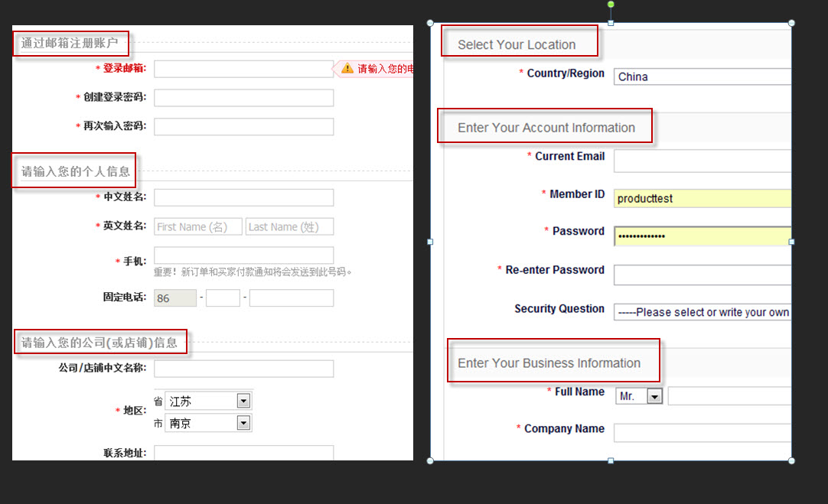
Task: Click the 'Enter Your Account Information' heading
Action: (546, 128)
